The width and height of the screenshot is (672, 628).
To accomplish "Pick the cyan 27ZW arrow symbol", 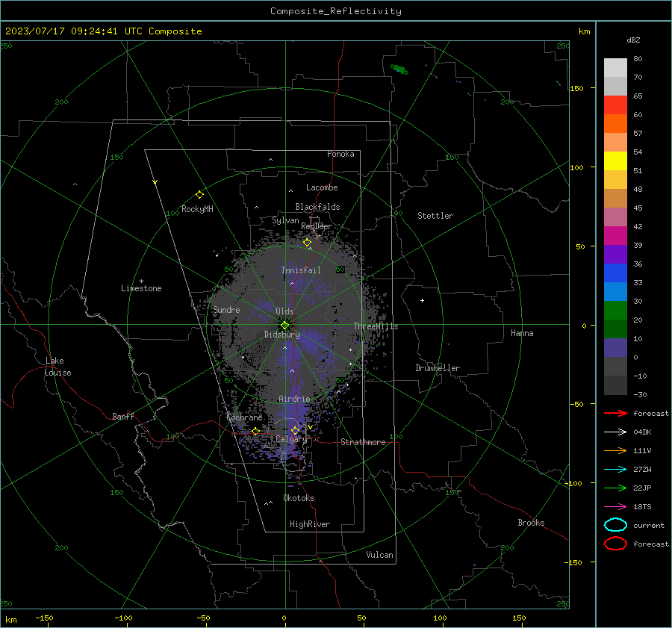I will point(615,470).
